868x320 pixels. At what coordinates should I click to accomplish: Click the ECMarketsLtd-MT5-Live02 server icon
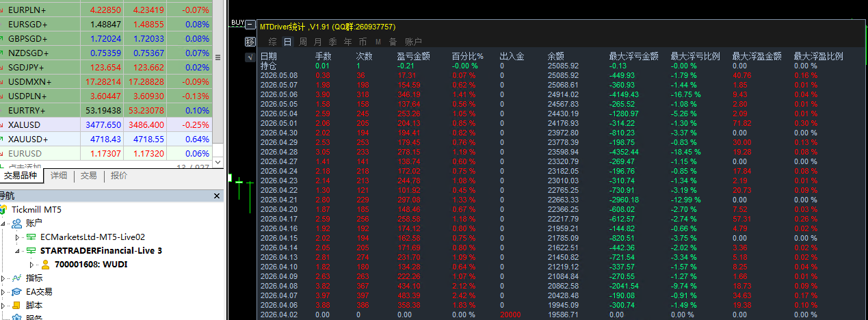click(31, 237)
